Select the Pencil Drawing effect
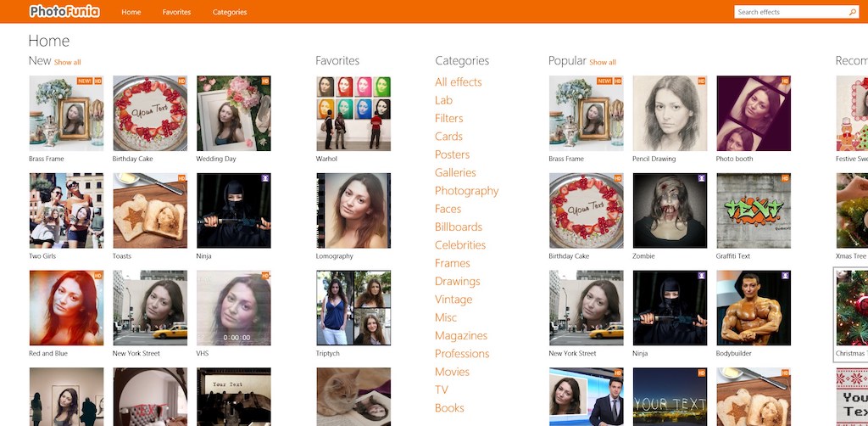Screen dimensions: 868x426 (670, 114)
